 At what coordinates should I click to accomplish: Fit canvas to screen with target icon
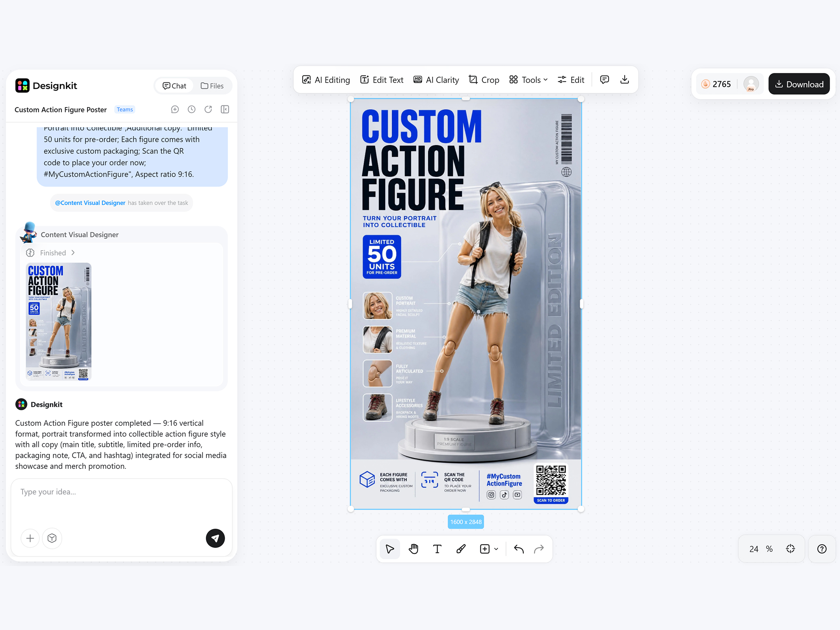click(x=790, y=549)
